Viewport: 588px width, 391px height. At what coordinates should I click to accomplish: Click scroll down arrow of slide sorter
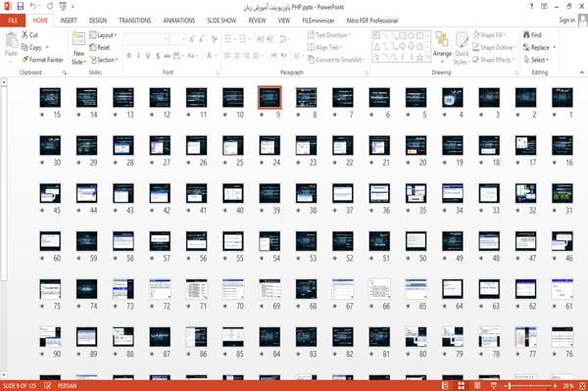coord(4,375)
